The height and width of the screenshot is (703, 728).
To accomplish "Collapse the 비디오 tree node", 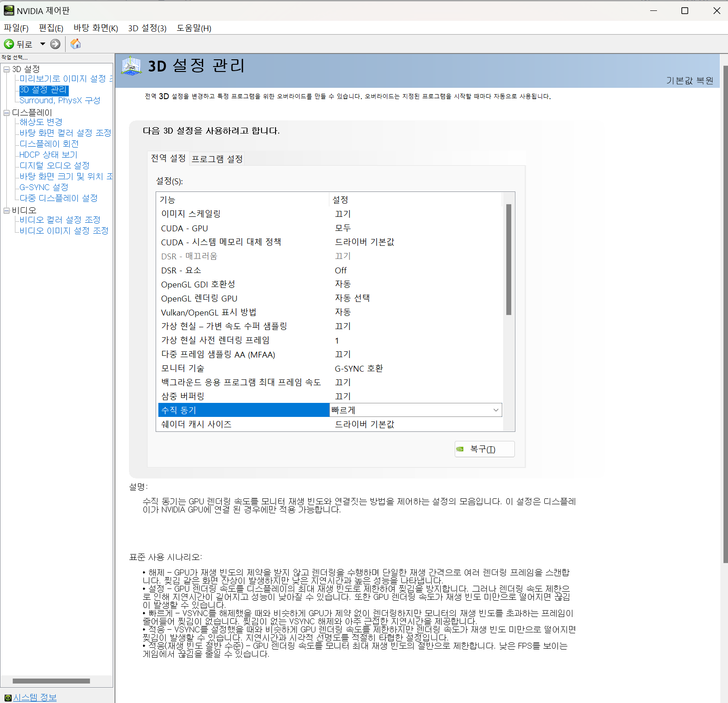I will tap(7, 210).
